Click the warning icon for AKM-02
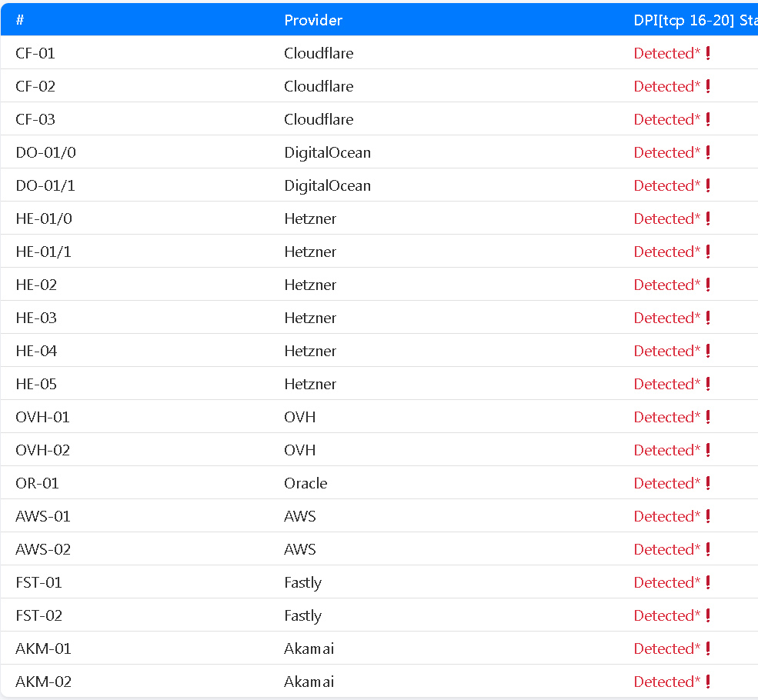Viewport: 758px width, 700px height. 708,682
